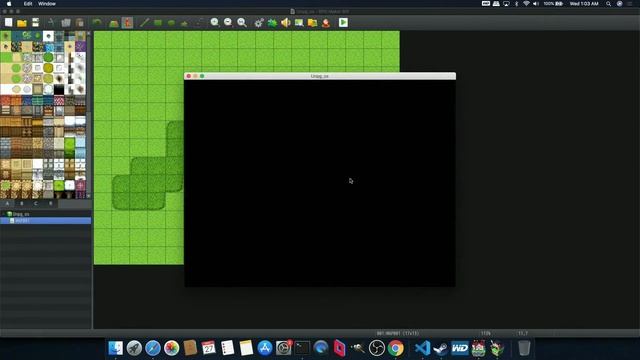Click the map name in status bar
This screenshot has height=360, width=640.
pos(397,333)
